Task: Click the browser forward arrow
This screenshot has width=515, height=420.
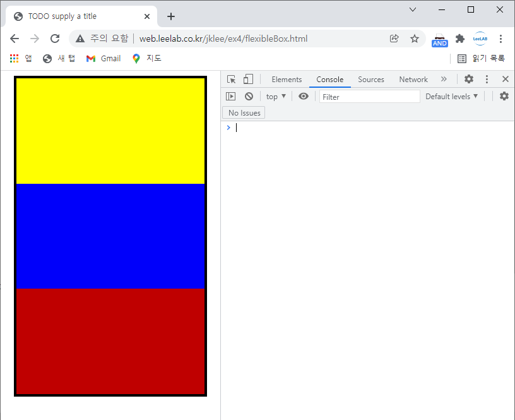Action: click(35, 39)
